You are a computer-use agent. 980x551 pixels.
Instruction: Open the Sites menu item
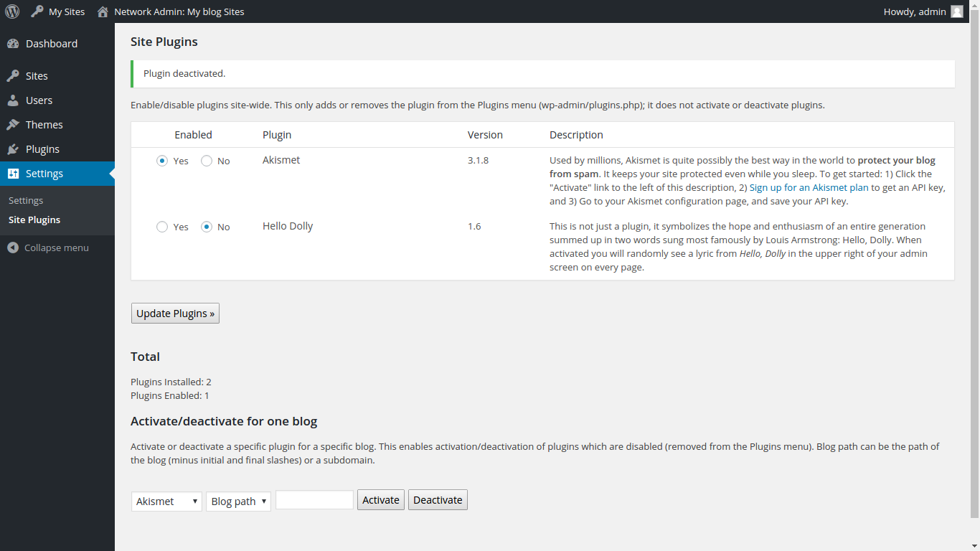(x=57, y=76)
